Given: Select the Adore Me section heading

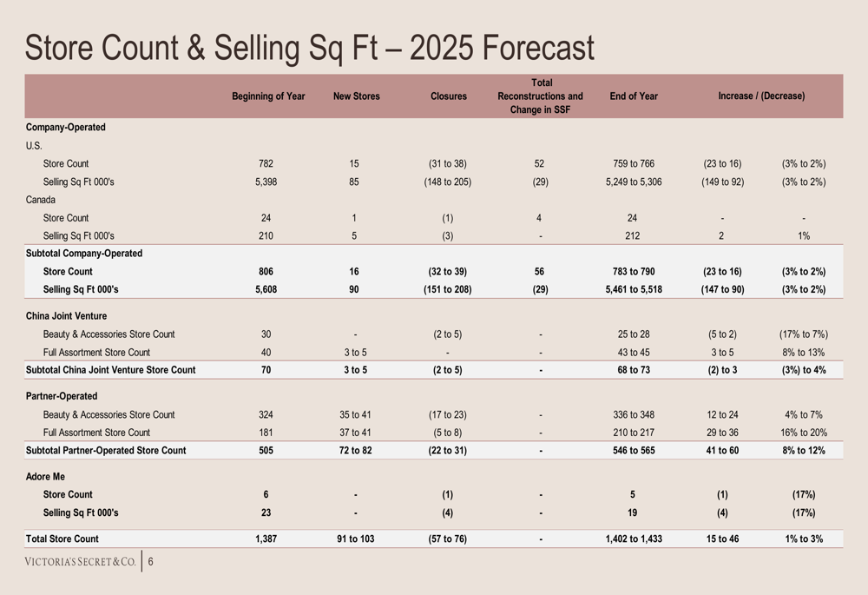Looking at the screenshot, I should click(45, 477).
